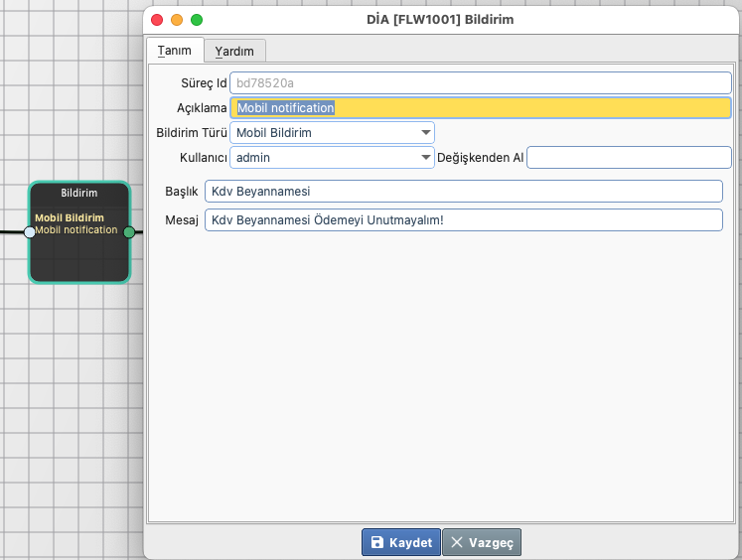The height and width of the screenshot is (560, 742).
Task: Click the DİA [FLW1001] Bildirim title bar
Action: click(440, 19)
